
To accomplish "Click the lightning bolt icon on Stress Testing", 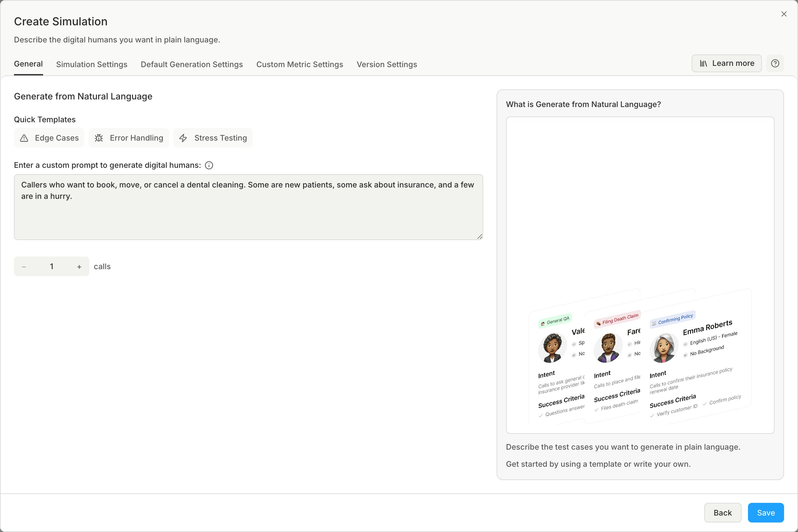I will (x=183, y=138).
